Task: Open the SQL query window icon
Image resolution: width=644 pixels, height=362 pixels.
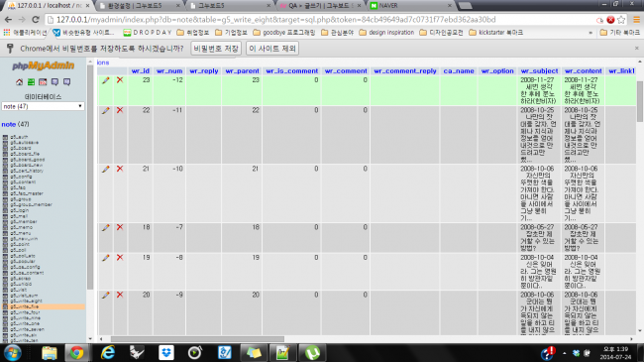Action: [43, 82]
